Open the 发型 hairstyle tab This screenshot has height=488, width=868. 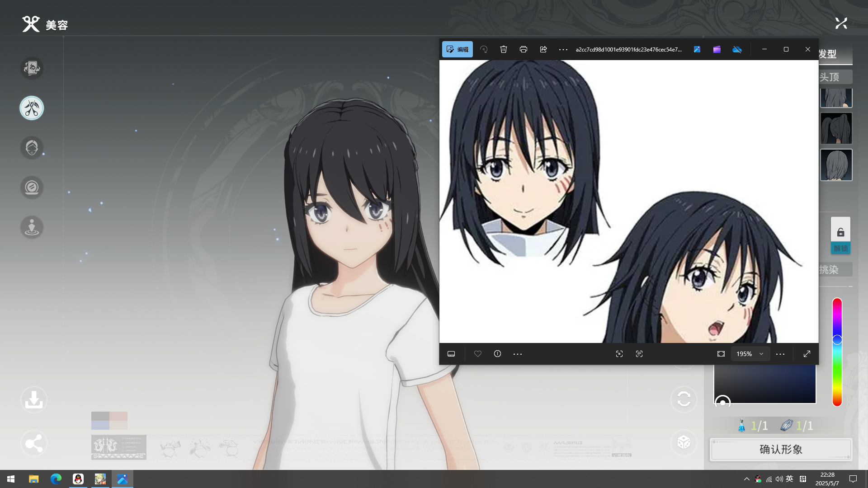[835, 54]
